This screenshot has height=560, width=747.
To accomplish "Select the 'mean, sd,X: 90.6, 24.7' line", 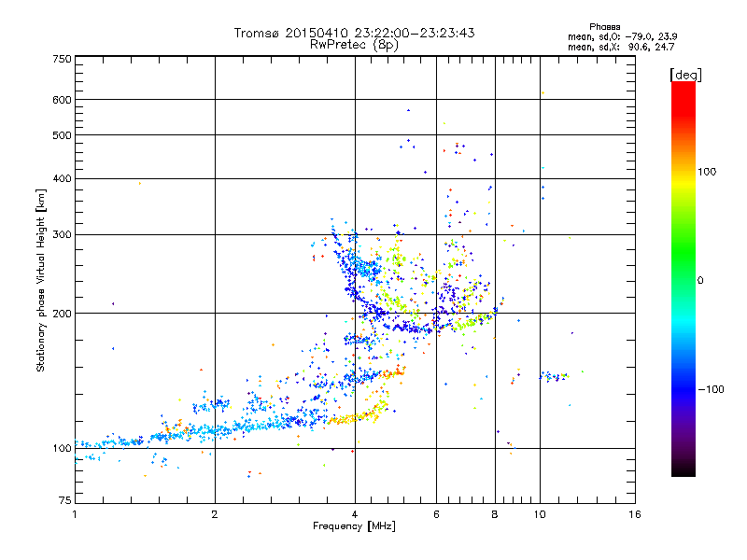I will tap(621, 47).
